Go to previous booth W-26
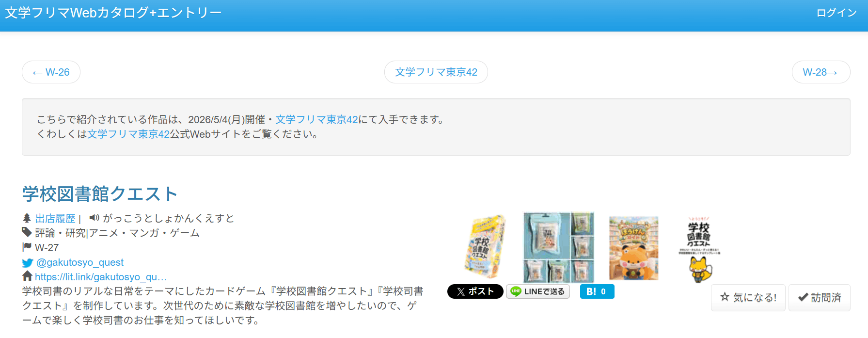Viewport: 868px width, 338px height. coord(51,72)
